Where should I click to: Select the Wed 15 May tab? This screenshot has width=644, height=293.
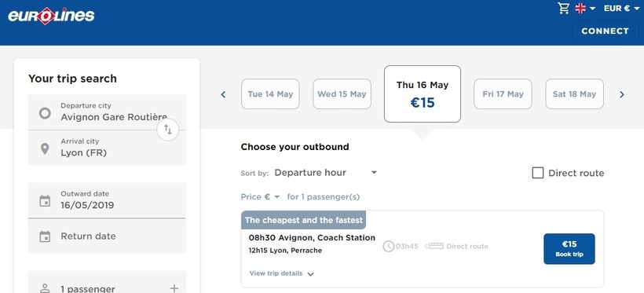click(x=342, y=94)
